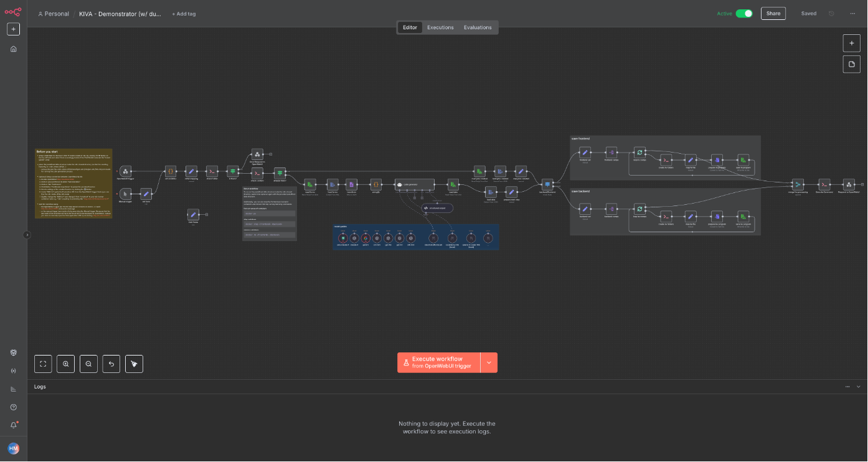
Task: Open the Home page from the sidebar
Action: pyautogui.click(x=13, y=49)
